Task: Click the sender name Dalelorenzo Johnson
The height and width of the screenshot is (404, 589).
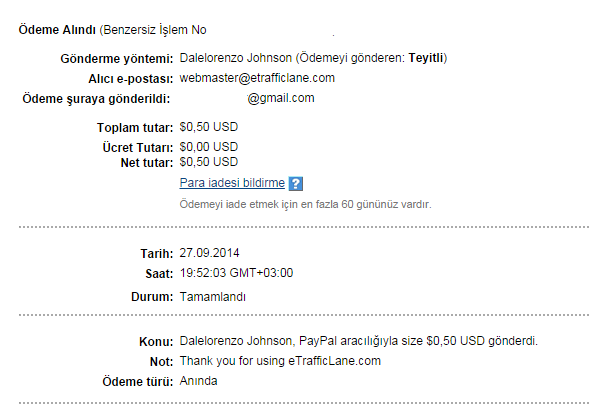Action: coord(236,58)
